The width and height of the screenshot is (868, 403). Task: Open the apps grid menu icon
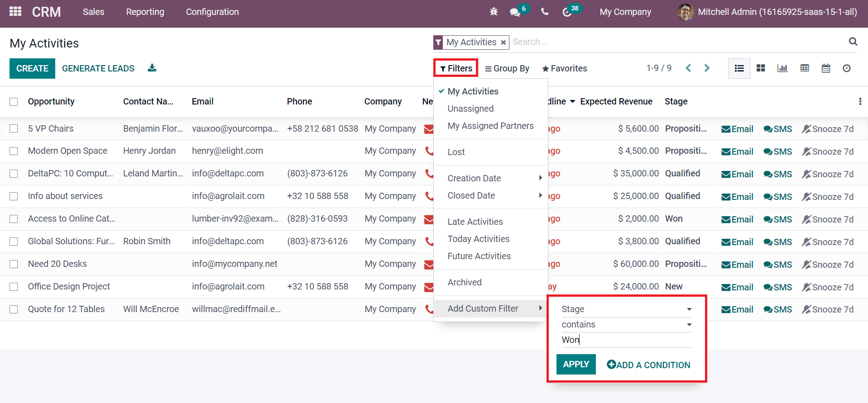[x=15, y=11]
